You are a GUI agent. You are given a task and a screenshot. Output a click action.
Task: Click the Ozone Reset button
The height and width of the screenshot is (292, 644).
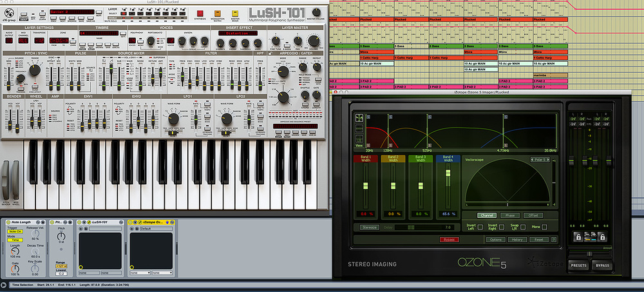(x=539, y=239)
